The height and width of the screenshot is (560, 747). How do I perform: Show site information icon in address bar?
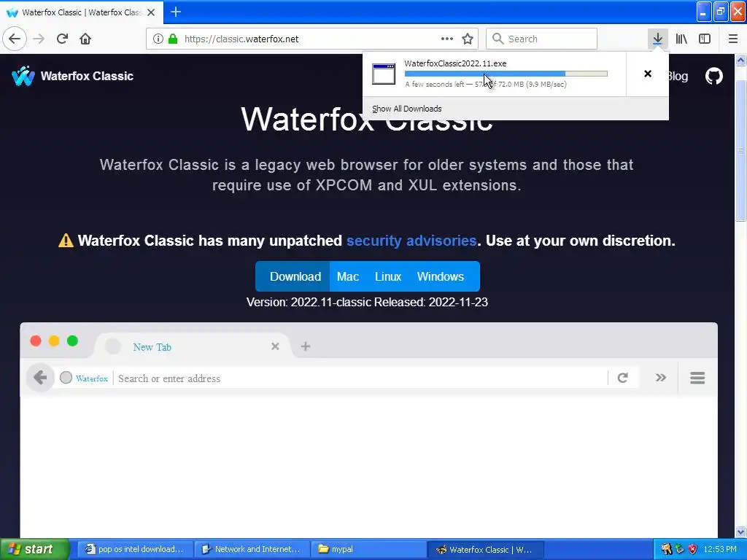158,39
